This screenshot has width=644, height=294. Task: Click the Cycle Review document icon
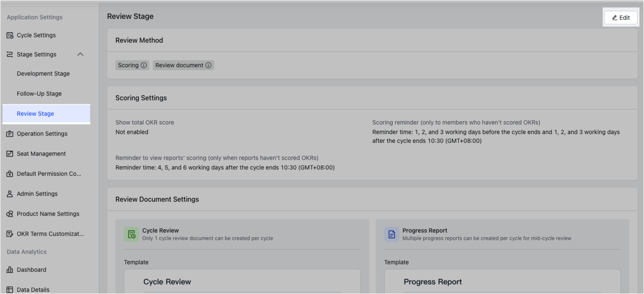131,234
